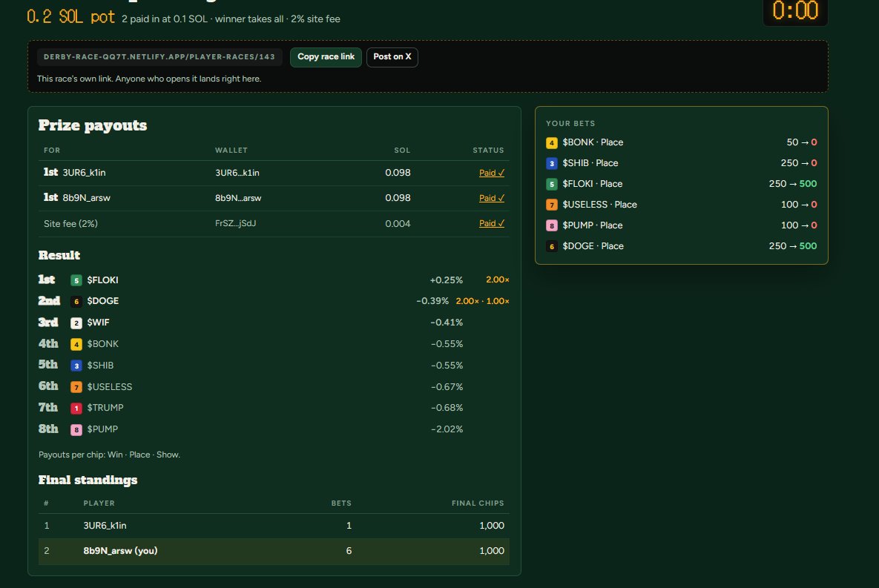Click the 100 → 0 result for $USELESS bet
The width and height of the screenshot is (879, 588).
coord(799,205)
